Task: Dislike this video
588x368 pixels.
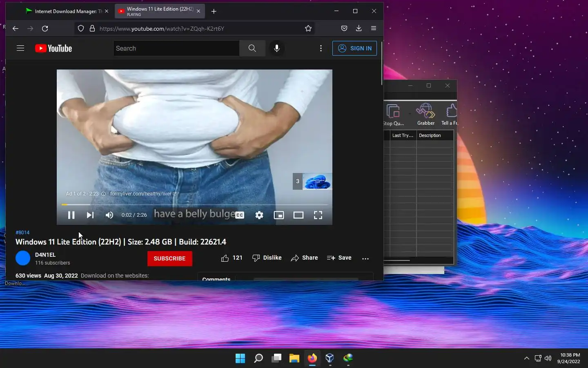Action: 267,258
